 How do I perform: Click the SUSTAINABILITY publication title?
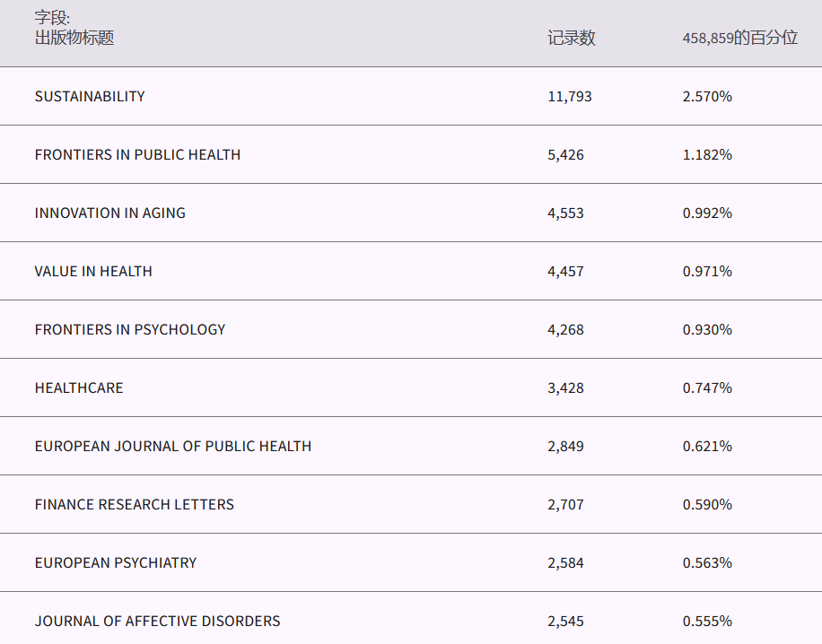click(90, 96)
